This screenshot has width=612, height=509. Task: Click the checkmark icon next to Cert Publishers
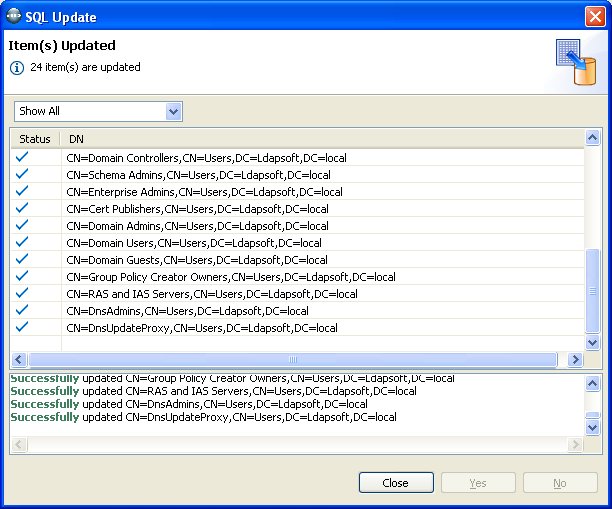click(22, 209)
